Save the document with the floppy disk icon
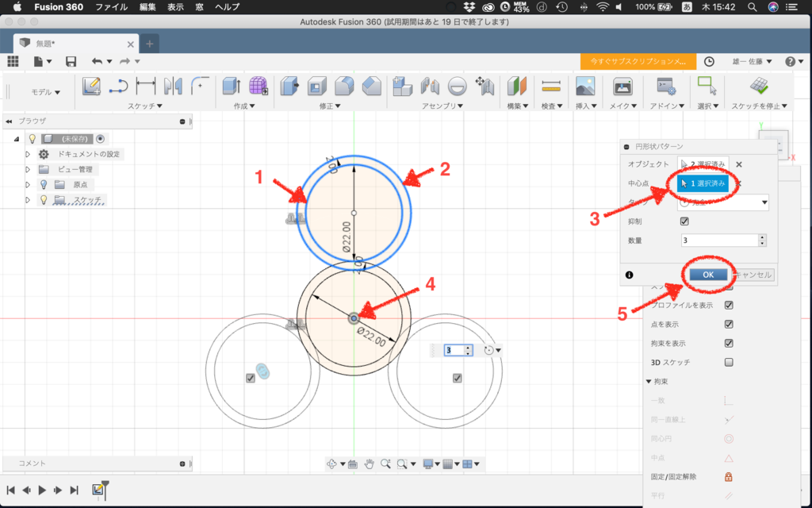 71,61
